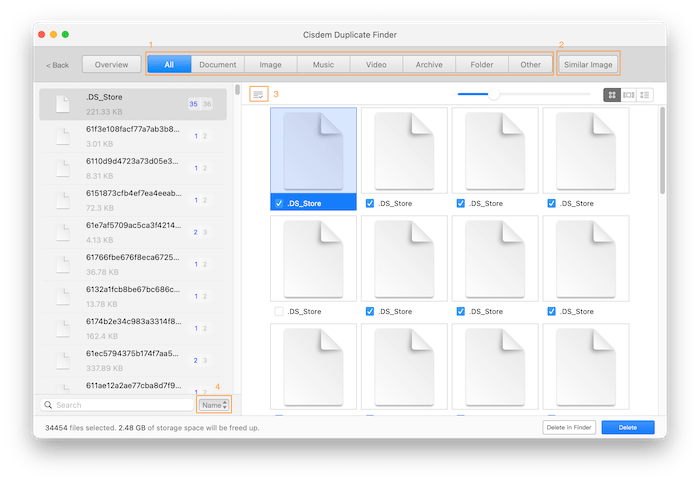Screen dimensions: 700x482
Task: Click the file icon beside 6132a1fcb8be67bc686c
Action: pos(63,297)
